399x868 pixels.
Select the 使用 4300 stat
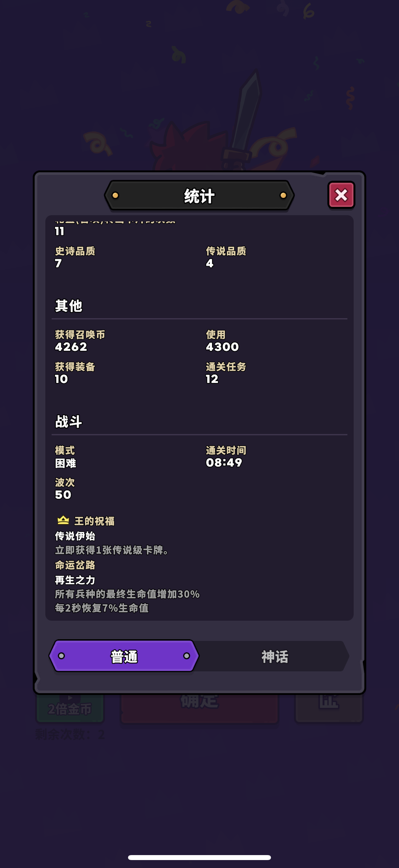[x=222, y=341]
